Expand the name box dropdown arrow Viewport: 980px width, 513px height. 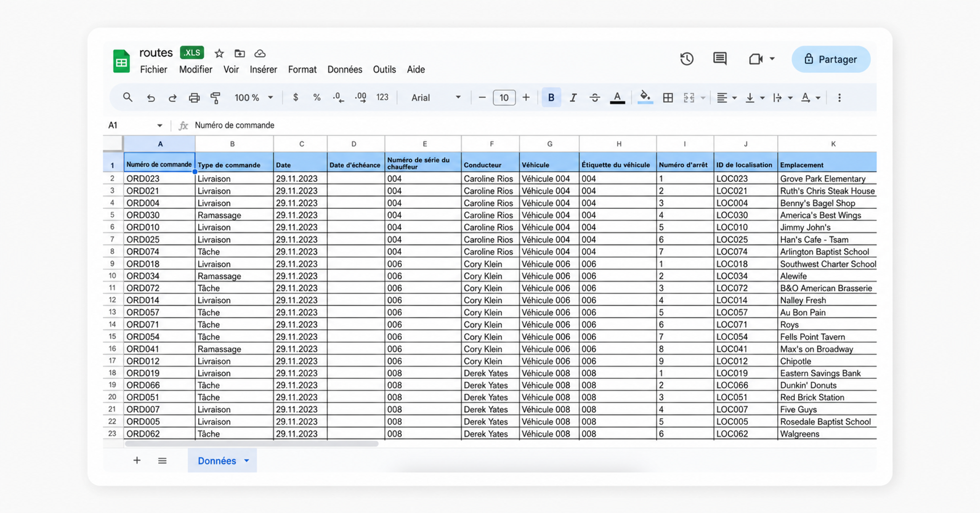tap(160, 125)
